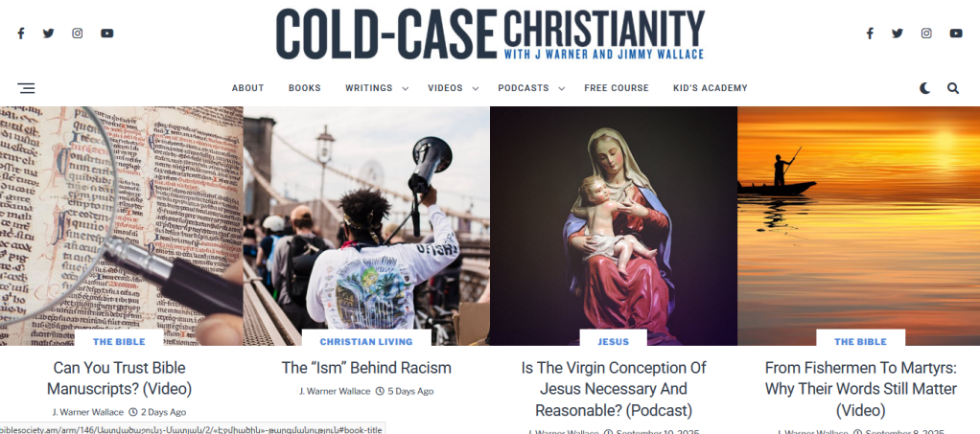Viewport: 980px width, 434px height.
Task: Open the About menu item
Action: tap(248, 88)
